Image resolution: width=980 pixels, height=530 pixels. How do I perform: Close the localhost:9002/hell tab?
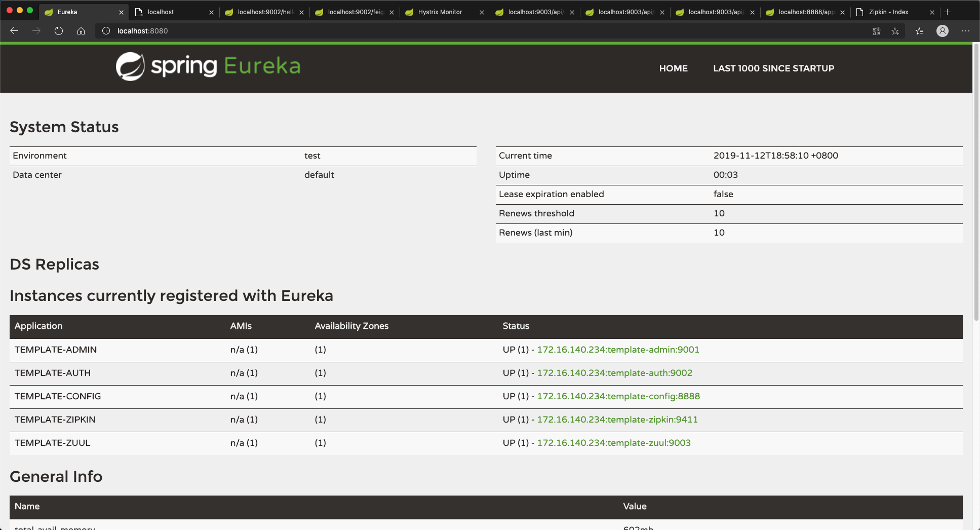coord(301,12)
